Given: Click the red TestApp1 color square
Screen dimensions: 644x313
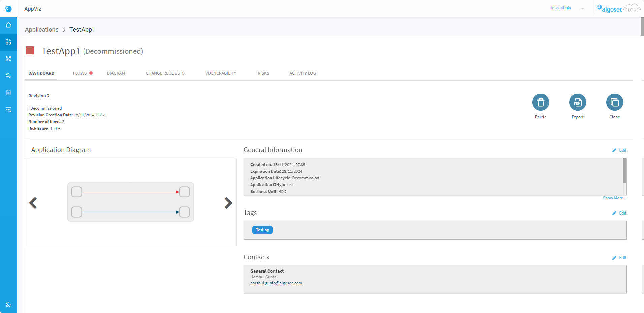Looking at the screenshot, I should click(x=30, y=51).
